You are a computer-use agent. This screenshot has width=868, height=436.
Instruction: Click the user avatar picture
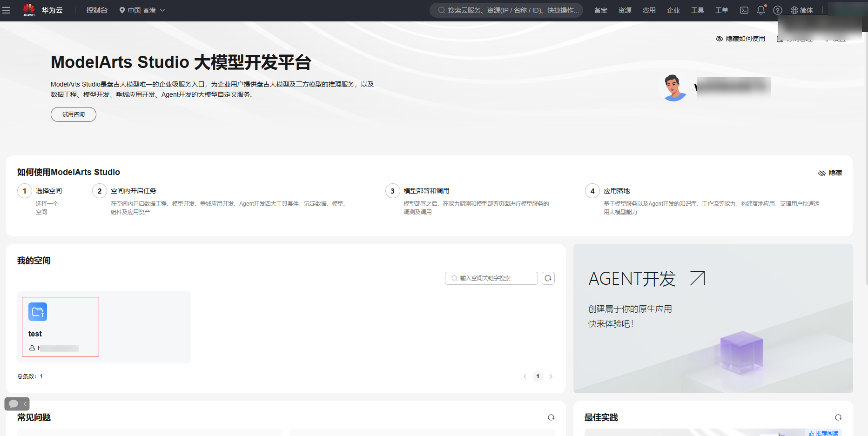tap(673, 87)
